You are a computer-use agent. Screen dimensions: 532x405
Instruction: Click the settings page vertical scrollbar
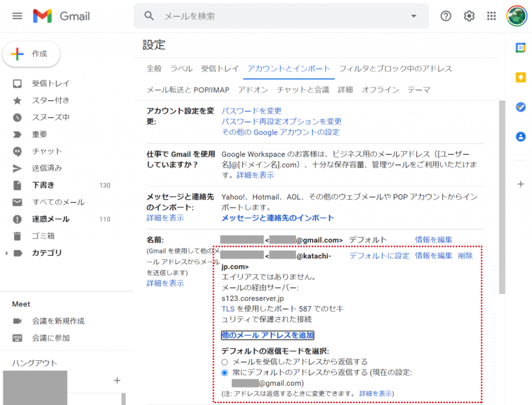point(502,198)
